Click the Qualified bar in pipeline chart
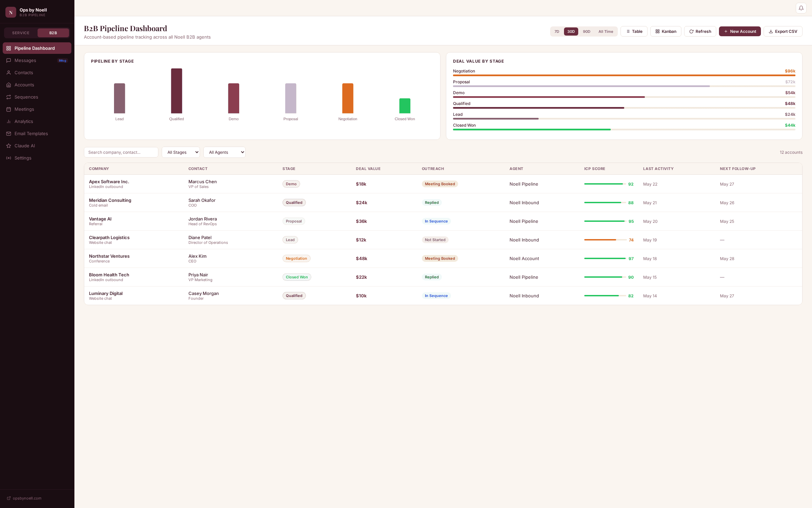This screenshot has height=508, width=812. [177, 91]
